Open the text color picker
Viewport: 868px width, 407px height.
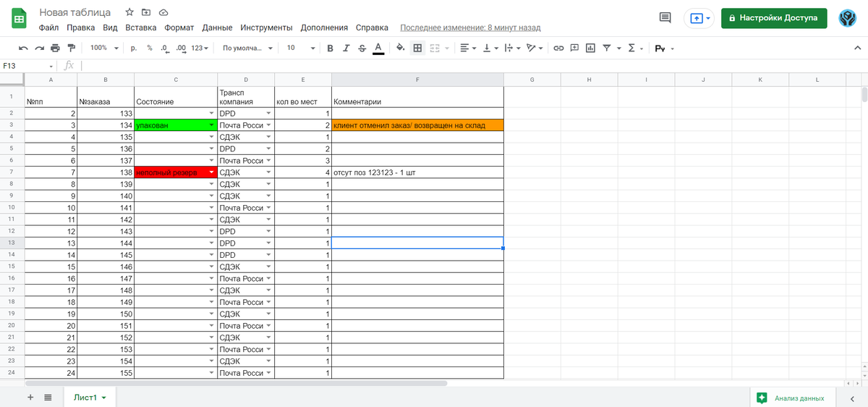coord(378,48)
